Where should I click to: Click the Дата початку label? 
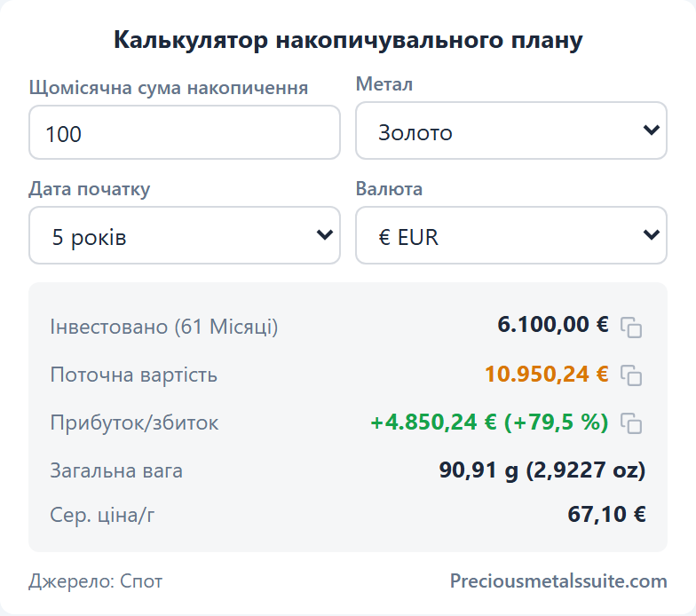click(90, 189)
